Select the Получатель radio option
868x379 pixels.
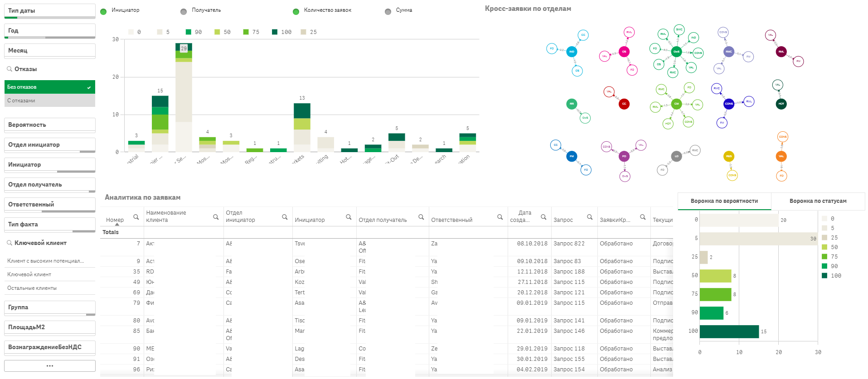click(184, 11)
